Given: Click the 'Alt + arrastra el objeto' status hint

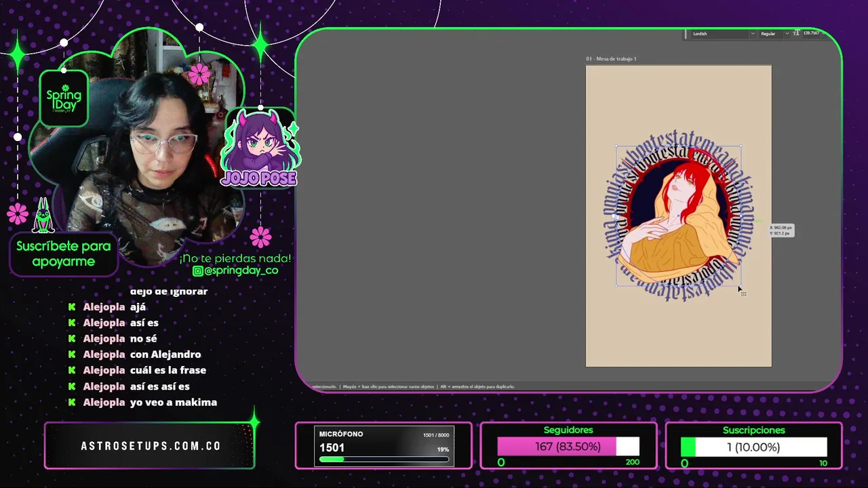Looking at the screenshot, I should coord(477,386).
